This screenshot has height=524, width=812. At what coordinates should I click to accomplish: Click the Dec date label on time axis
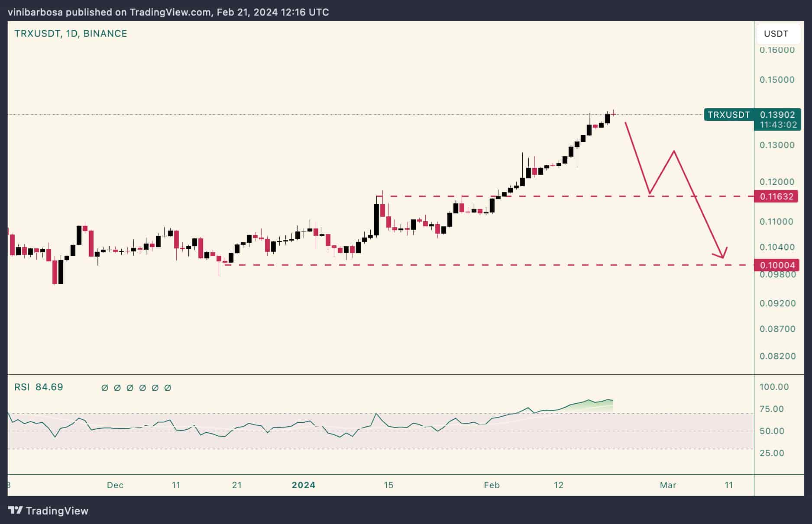[115, 485]
